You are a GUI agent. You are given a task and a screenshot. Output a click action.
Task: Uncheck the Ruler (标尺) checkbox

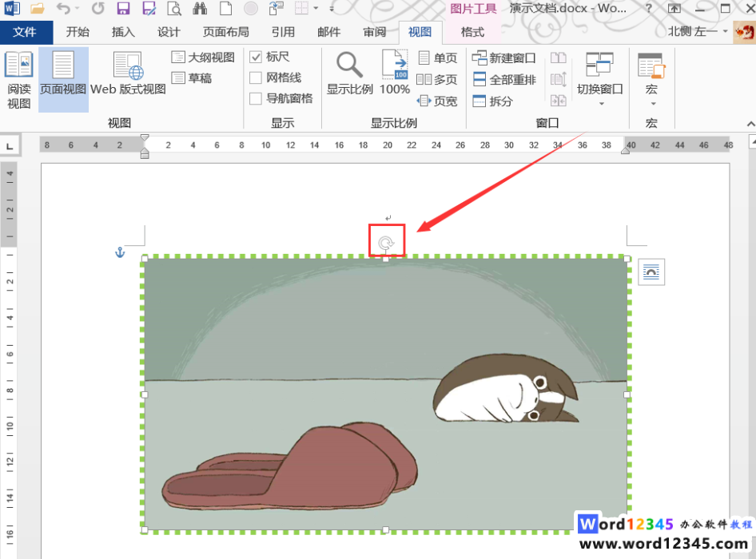256,57
